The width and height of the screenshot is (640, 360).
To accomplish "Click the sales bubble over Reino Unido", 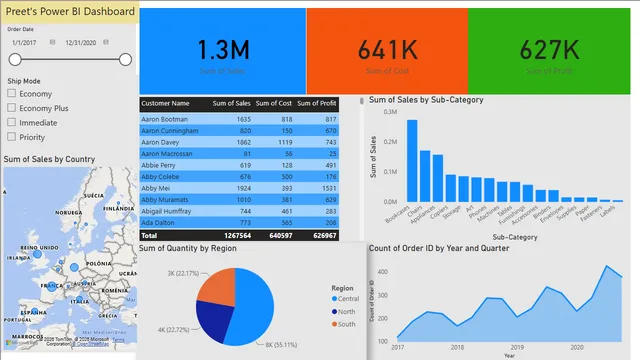I will click(37, 254).
